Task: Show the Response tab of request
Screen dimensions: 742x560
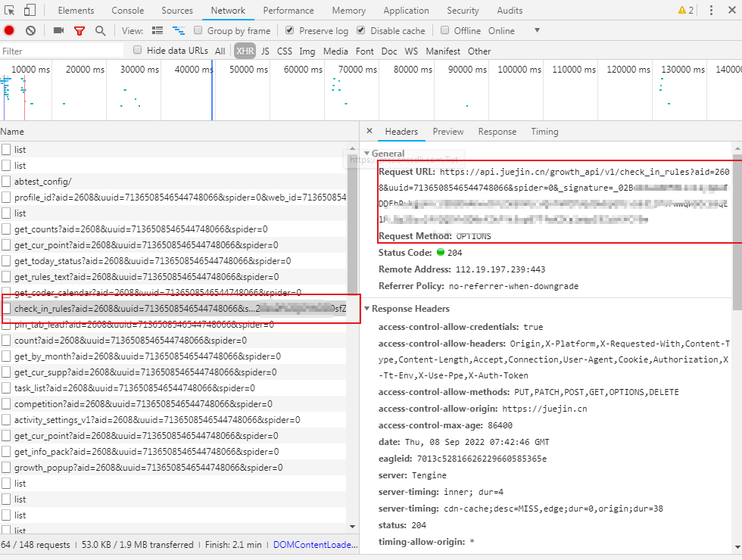Action: 497,132
